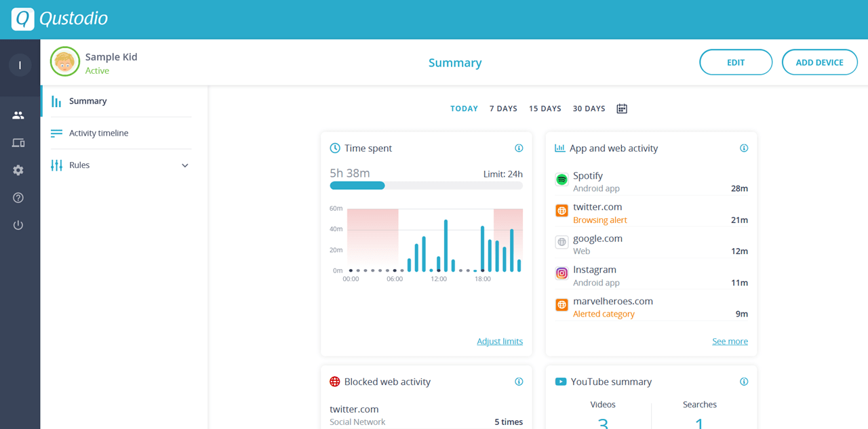Click the EDIT button
The image size is (868, 429).
[736, 62]
